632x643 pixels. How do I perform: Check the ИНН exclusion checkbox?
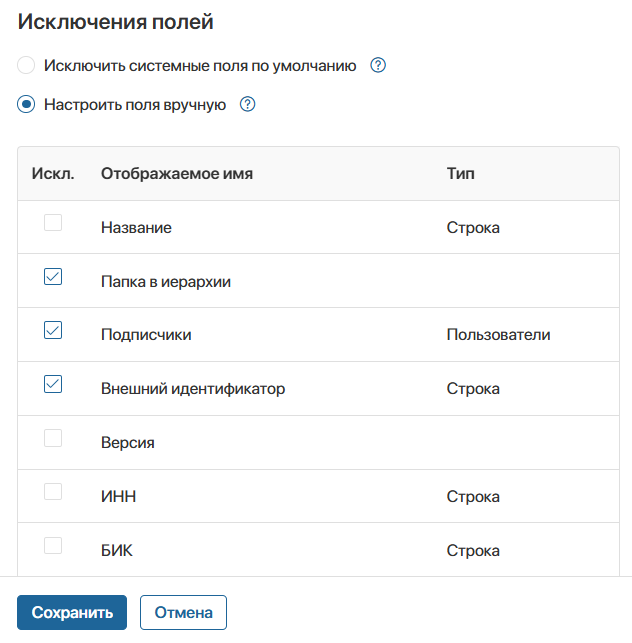point(53,492)
